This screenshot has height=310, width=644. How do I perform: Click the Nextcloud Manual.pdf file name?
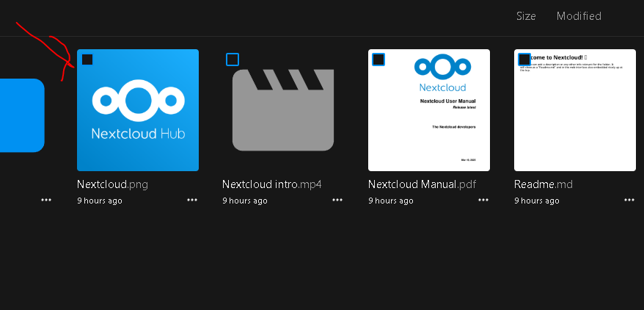pyautogui.click(x=422, y=184)
